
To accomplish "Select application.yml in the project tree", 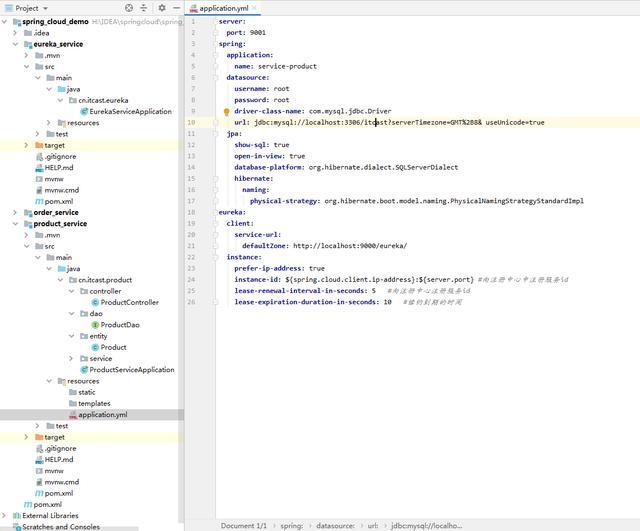I will [102, 414].
